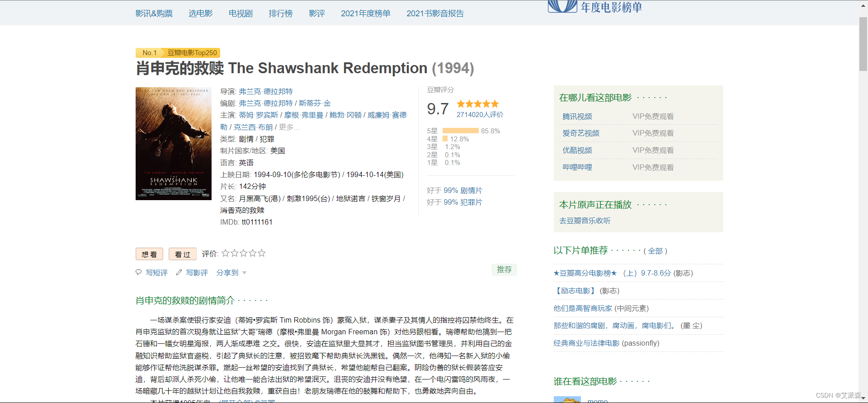The image size is (868, 403).
Task: Open 2021书影音报告 navigation link
Action: 435,14
